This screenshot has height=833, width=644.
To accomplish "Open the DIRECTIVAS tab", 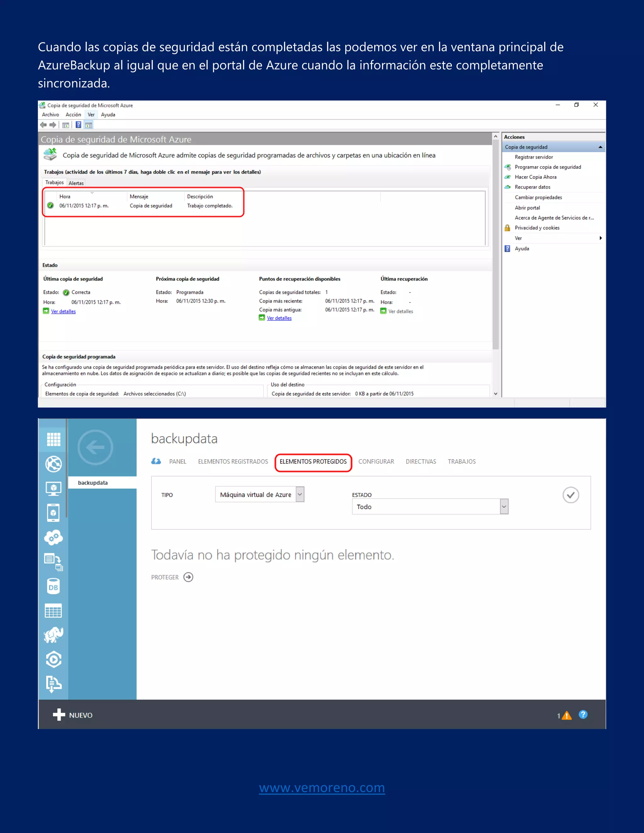I will tap(421, 461).
